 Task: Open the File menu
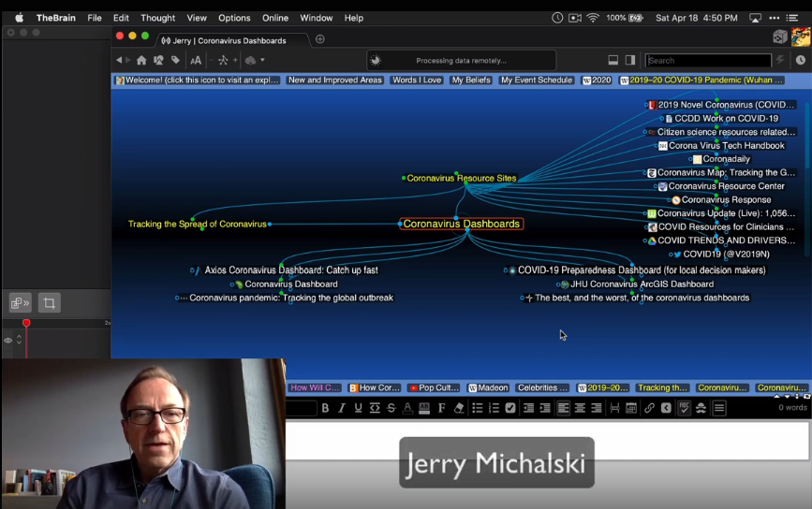pyautogui.click(x=95, y=18)
